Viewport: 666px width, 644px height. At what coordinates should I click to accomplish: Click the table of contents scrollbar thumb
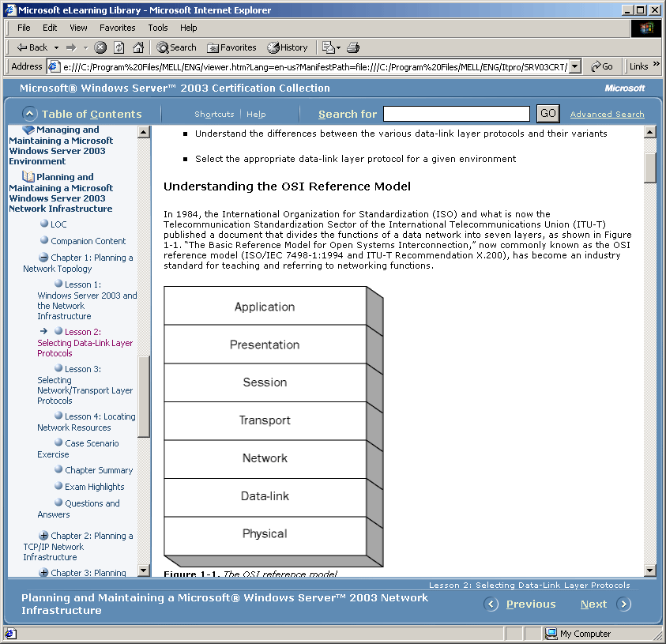pos(144,397)
